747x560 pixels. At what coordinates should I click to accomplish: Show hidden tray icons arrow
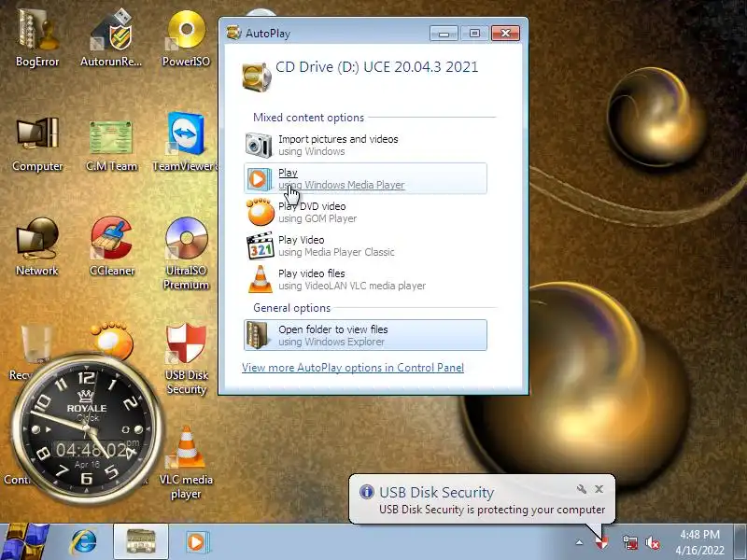click(579, 542)
